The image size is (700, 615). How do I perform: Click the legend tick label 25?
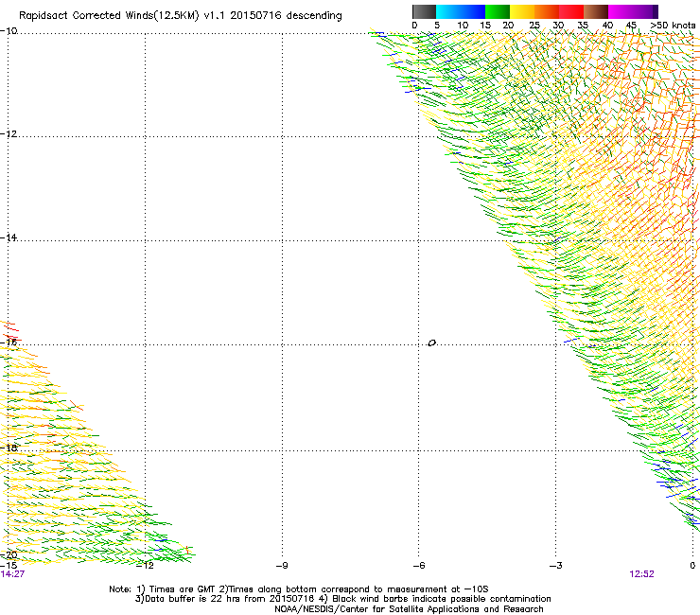pyautogui.click(x=534, y=26)
